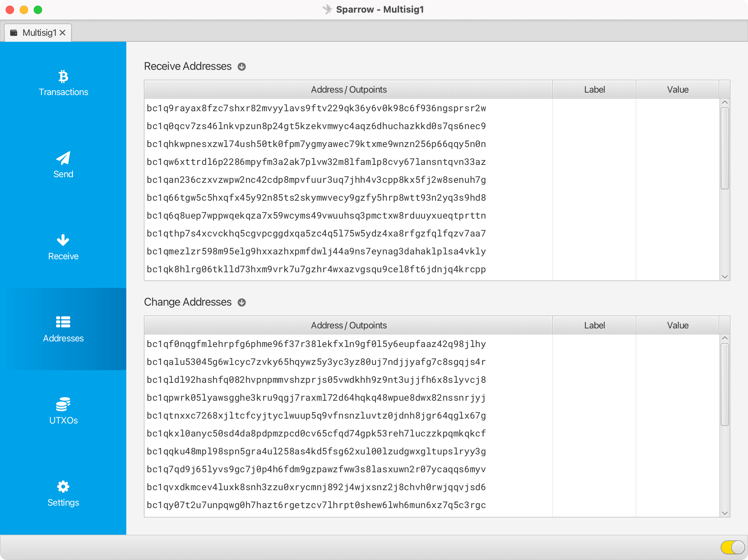Image resolution: width=748 pixels, height=560 pixels.
Task: Open Change table column menu button
Action: pos(724,325)
